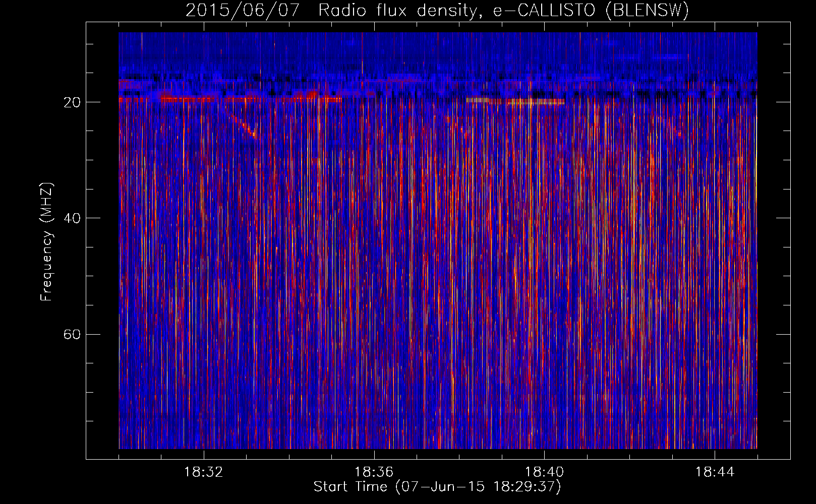Click the 18:40 time axis label
The width and height of the screenshot is (816, 504).
544,472
